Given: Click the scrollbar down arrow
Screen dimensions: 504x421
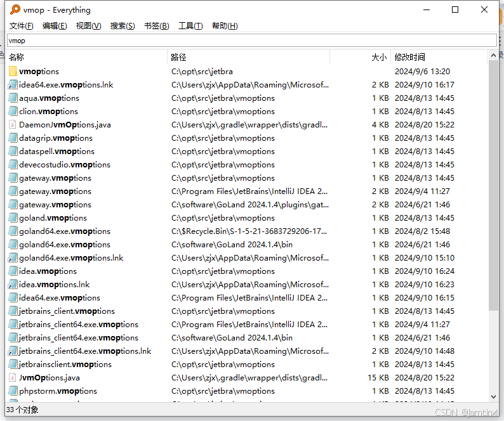Looking at the screenshot, I should click(x=493, y=397).
